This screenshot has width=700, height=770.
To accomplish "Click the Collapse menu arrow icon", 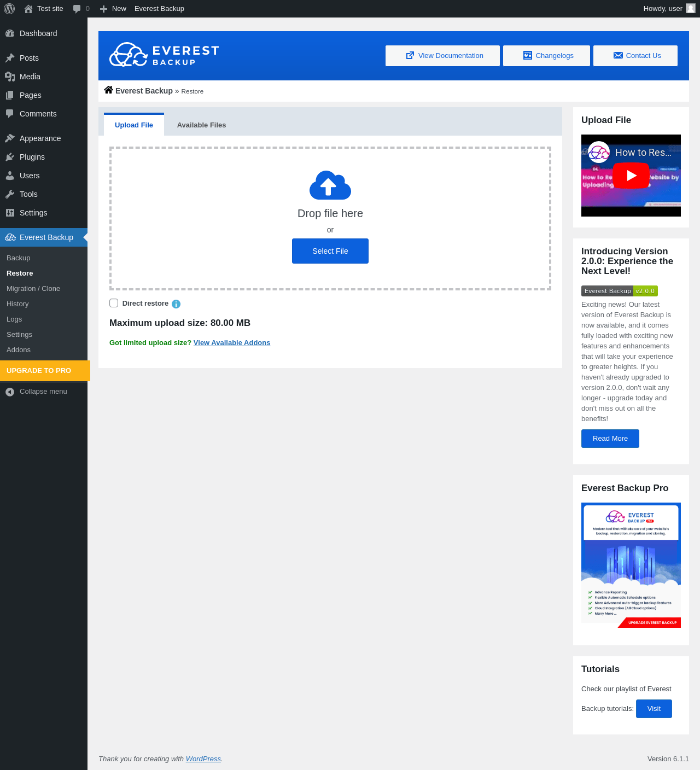I will tap(10, 392).
